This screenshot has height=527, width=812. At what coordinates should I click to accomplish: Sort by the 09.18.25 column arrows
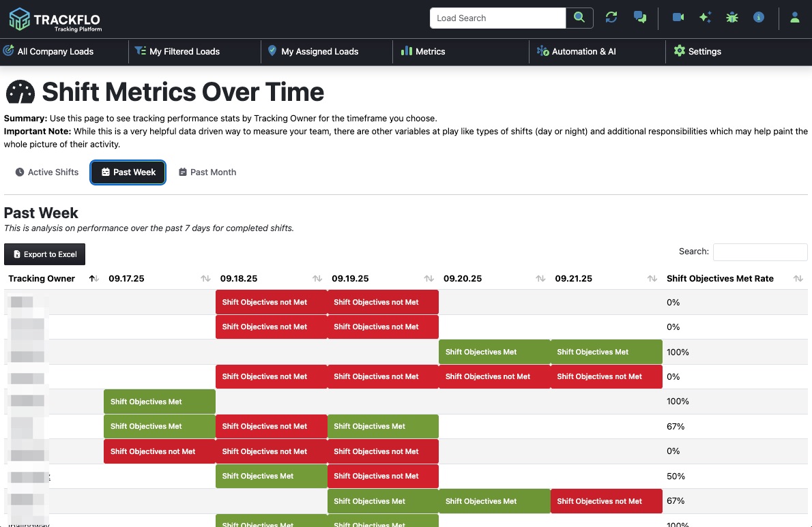pyautogui.click(x=317, y=279)
